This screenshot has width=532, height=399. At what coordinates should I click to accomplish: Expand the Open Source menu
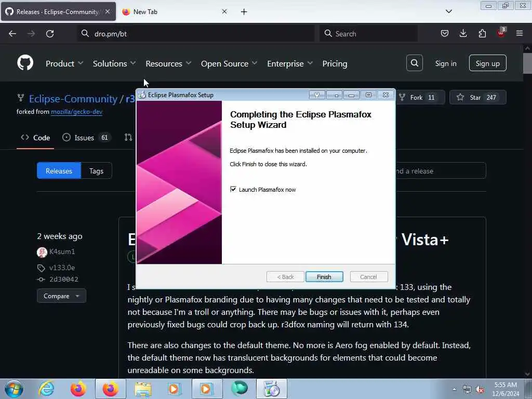pyautogui.click(x=229, y=63)
